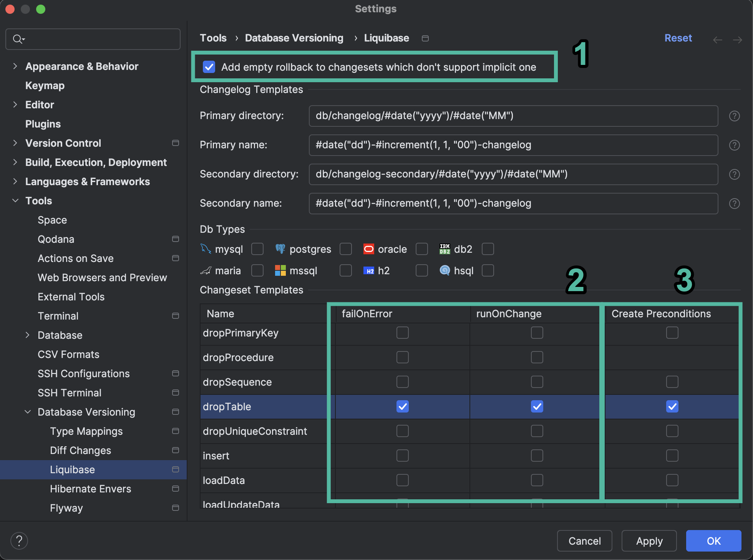Click the maria seal icon
The height and width of the screenshot is (560, 753).
click(x=206, y=270)
